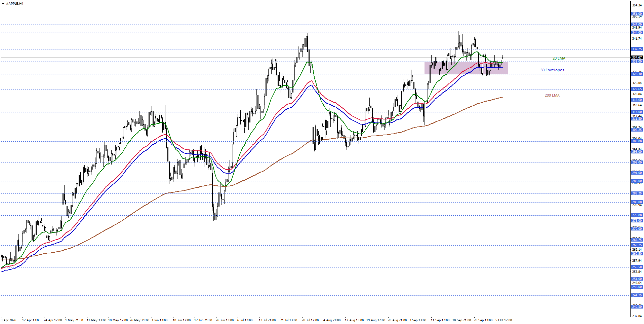Select the 351.00 horizontal level tag
Screen dimensions: 644x324
[x=637, y=14]
